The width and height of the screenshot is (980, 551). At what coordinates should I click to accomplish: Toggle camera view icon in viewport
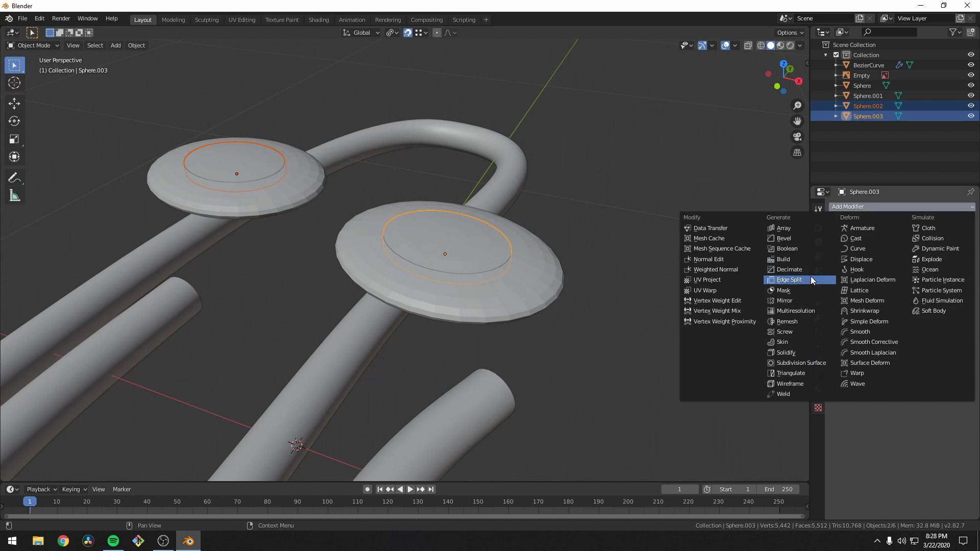click(797, 137)
